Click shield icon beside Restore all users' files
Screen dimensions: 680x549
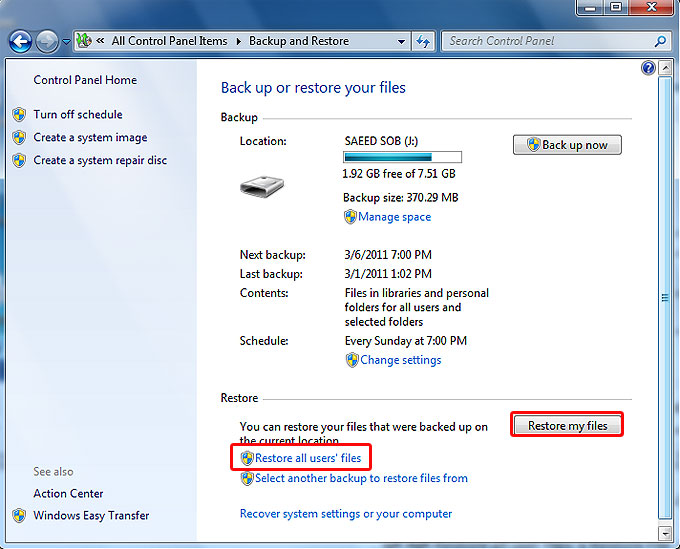[247, 458]
